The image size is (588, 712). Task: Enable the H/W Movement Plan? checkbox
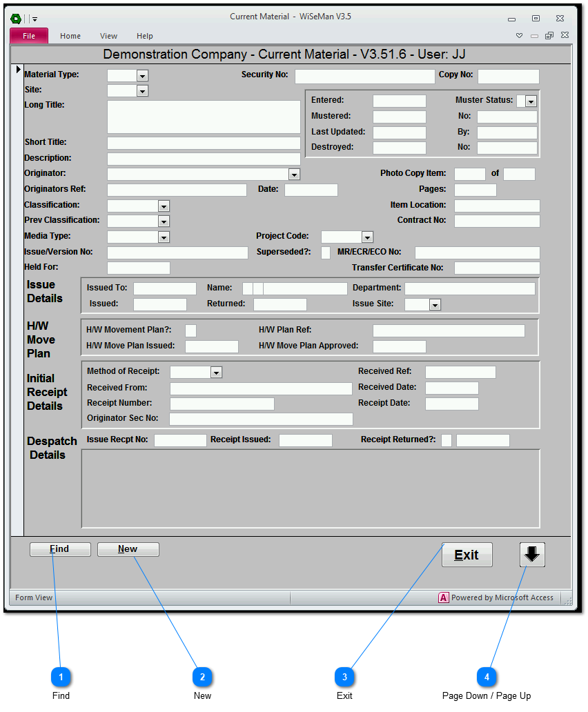tap(190, 330)
